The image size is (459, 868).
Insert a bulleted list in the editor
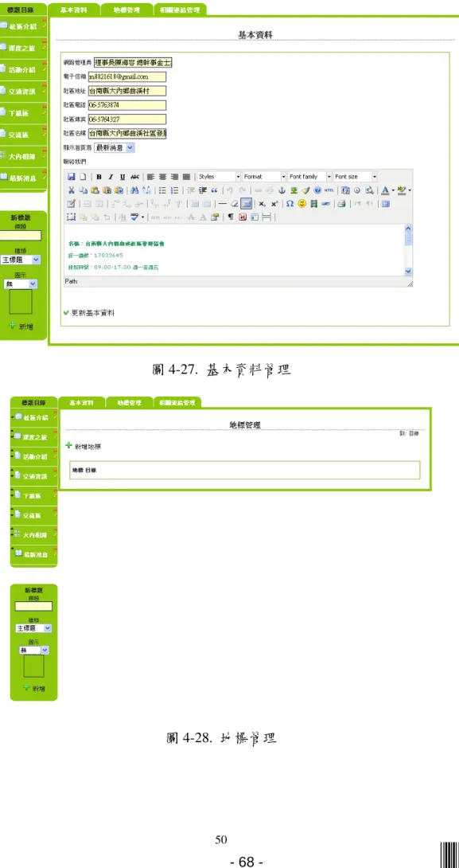coord(163,190)
